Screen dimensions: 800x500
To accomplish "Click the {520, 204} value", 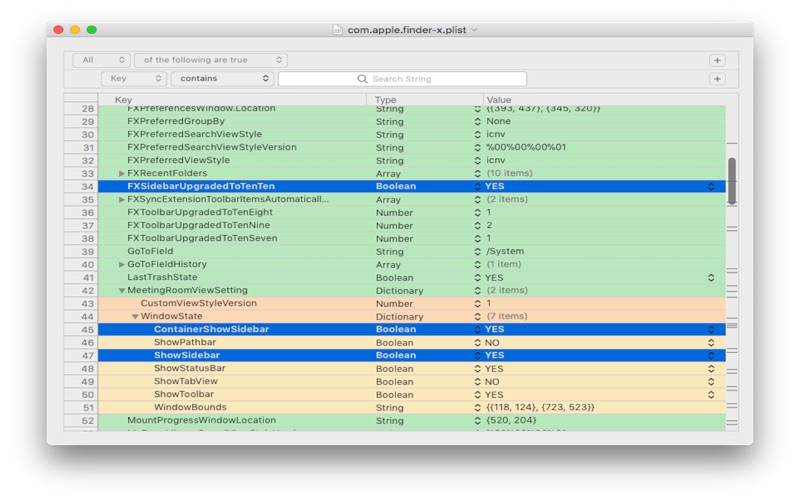I will click(x=511, y=420).
